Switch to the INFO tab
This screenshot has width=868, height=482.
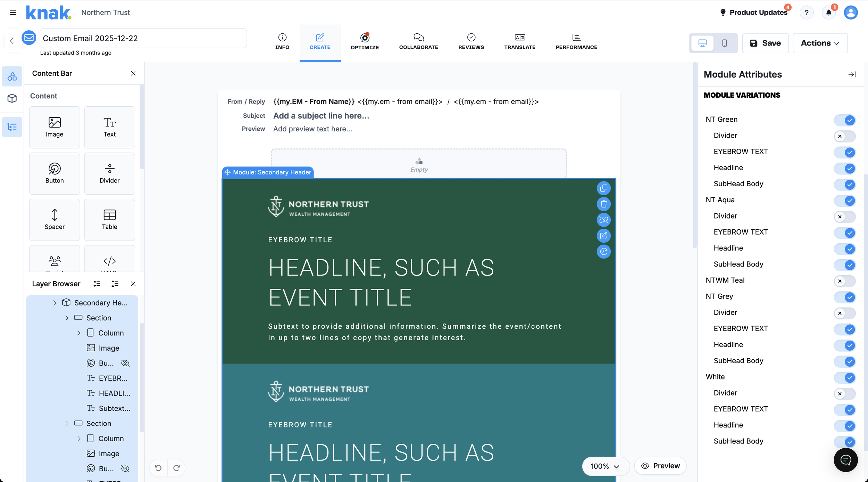[282, 42]
